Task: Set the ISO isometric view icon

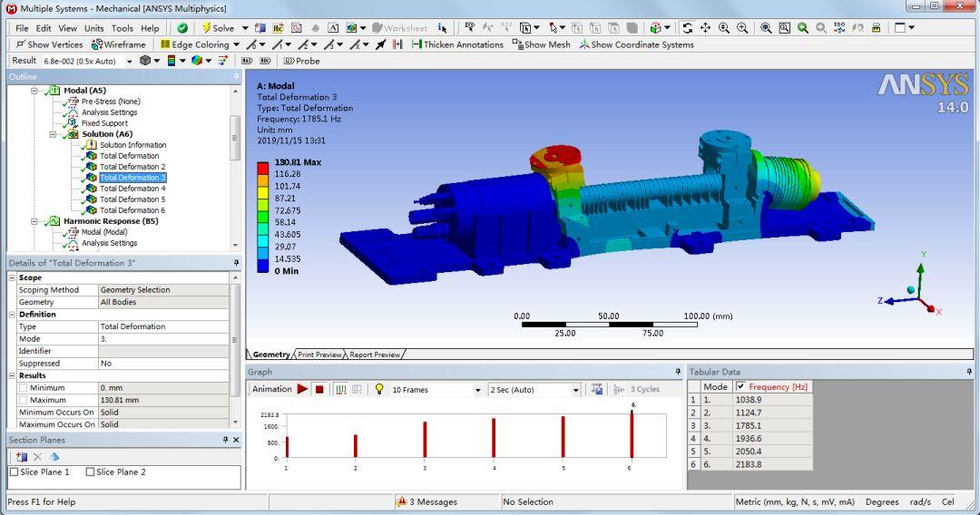Action: coord(839,28)
